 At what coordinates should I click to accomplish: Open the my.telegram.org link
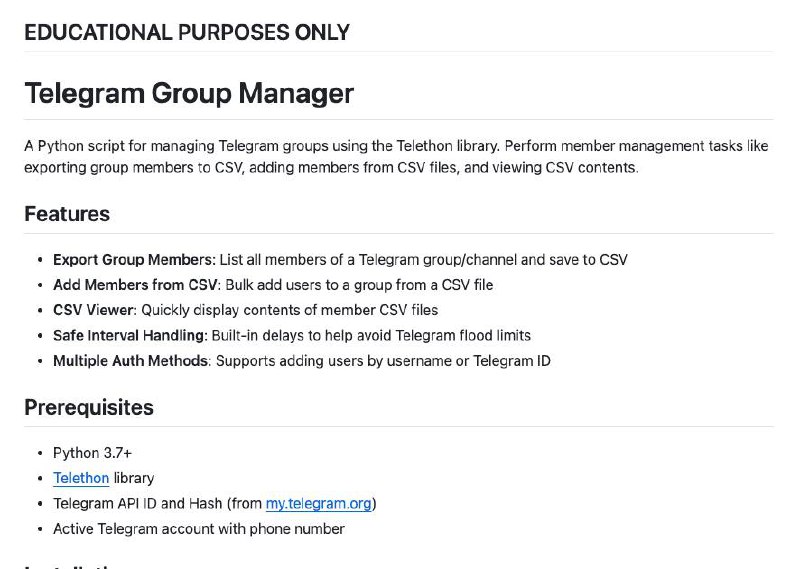click(318, 504)
